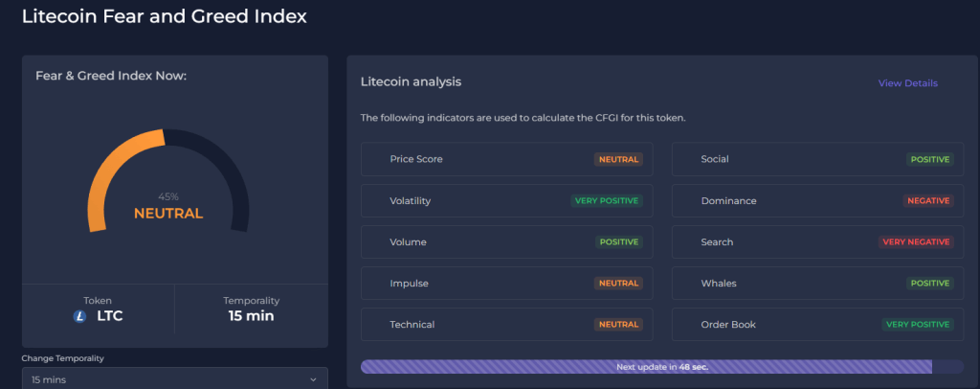Click the NEUTRAL badge on Price Score
This screenshot has height=389, width=980.
[618, 159]
